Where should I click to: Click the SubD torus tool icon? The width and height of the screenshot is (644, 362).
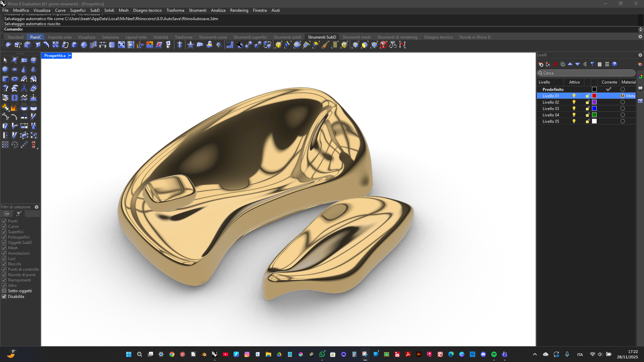click(14, 79)
